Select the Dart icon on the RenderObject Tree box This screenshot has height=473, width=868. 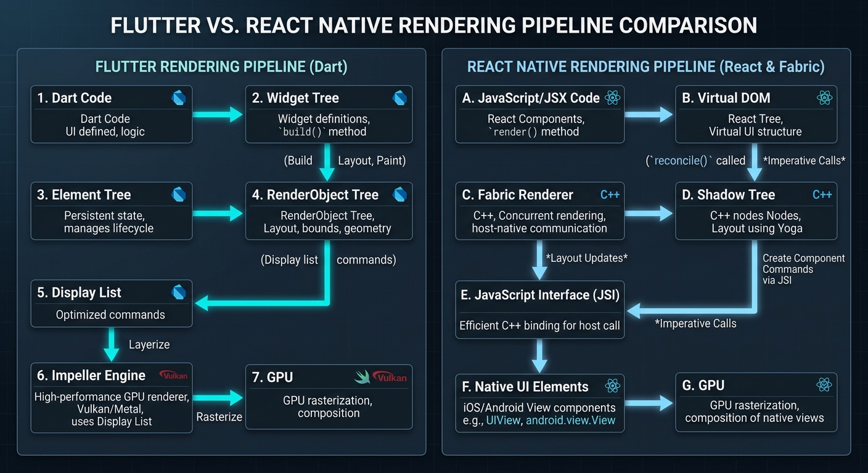pos(399,194)
